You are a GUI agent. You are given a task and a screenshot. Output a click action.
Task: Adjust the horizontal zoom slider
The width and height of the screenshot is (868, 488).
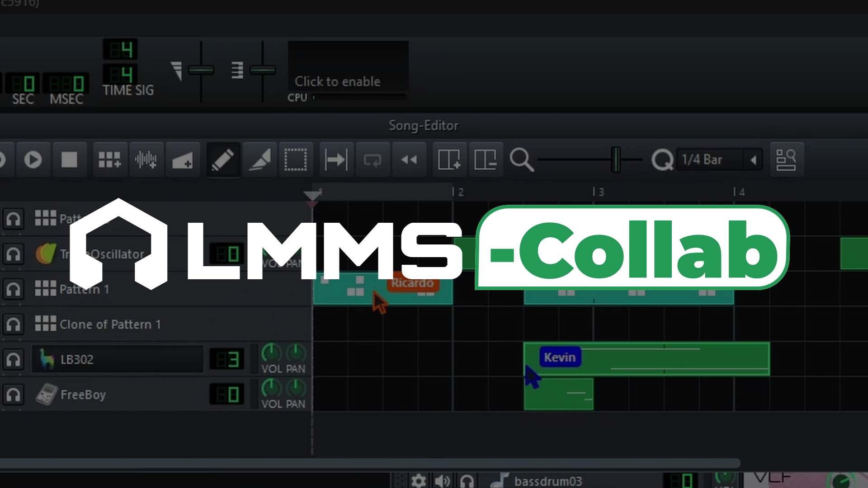[x=616, y=160]
